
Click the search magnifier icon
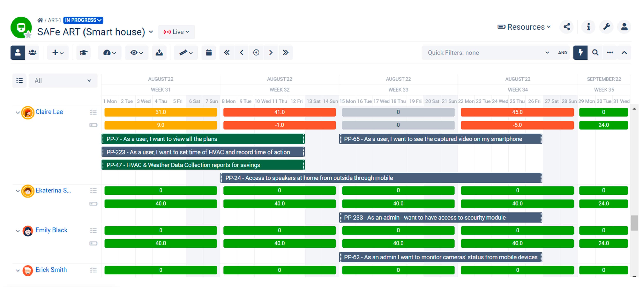(x=595, y=52)
